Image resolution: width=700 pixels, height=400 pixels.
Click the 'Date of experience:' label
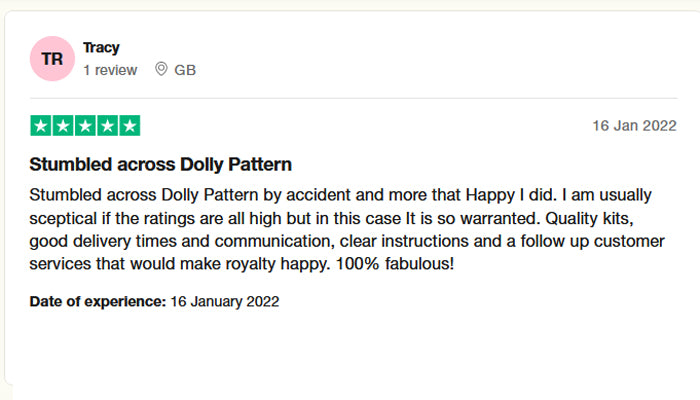tap(98, 301)
